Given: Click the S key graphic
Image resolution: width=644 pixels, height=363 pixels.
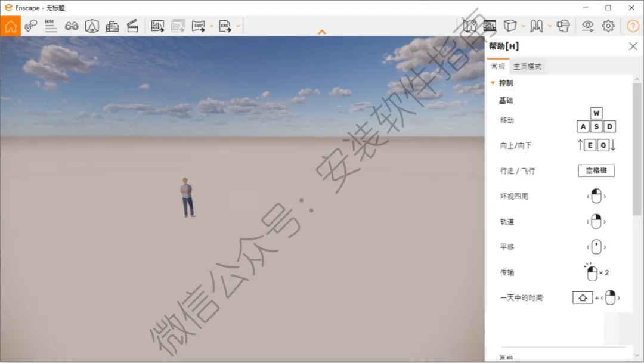Looking at the screenshot, I should tap(596, 126).
